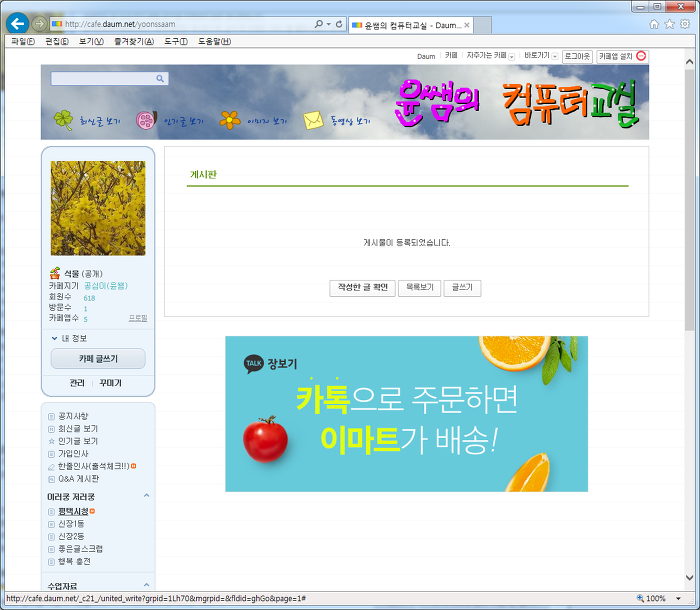The height and width of the screenshot is (610, 700).
Task: Click the envelope 동영상 보기 icon
Action: [x=313, y=120]
